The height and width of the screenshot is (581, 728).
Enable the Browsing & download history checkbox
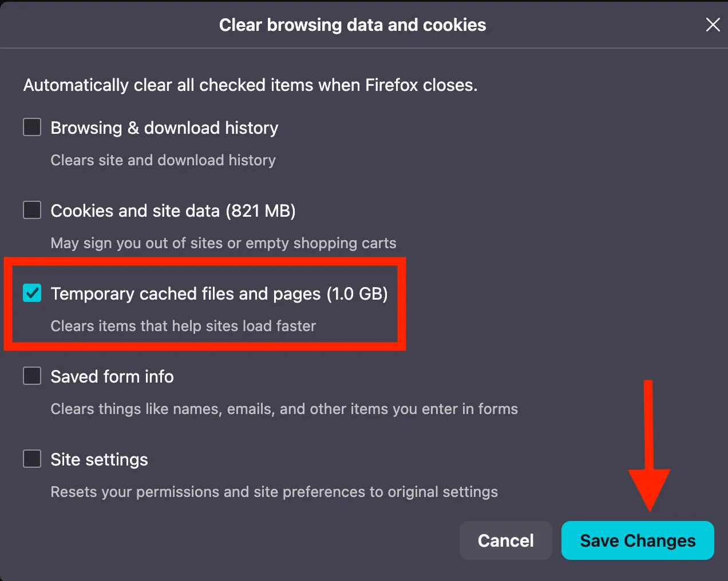[31, 127]
